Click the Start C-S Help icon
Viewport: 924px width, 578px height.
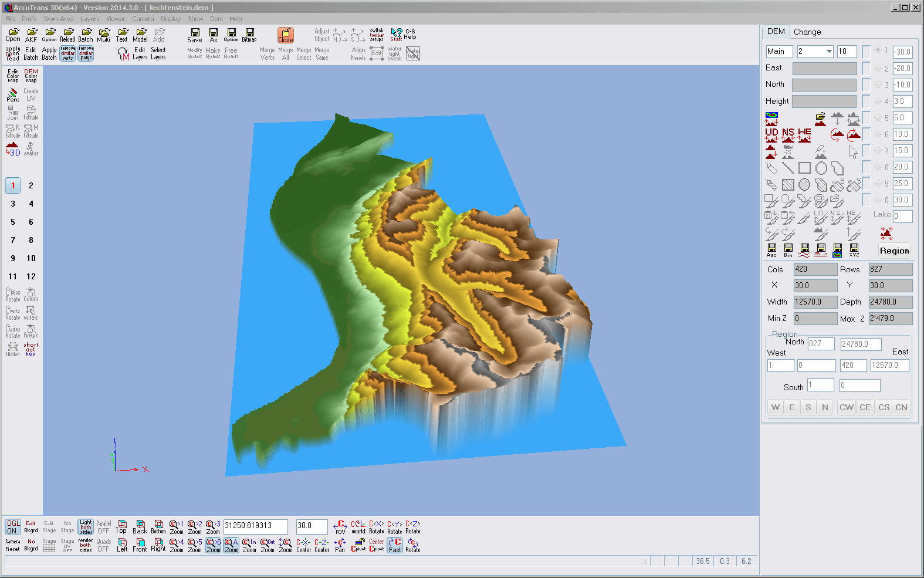(397, 35)
